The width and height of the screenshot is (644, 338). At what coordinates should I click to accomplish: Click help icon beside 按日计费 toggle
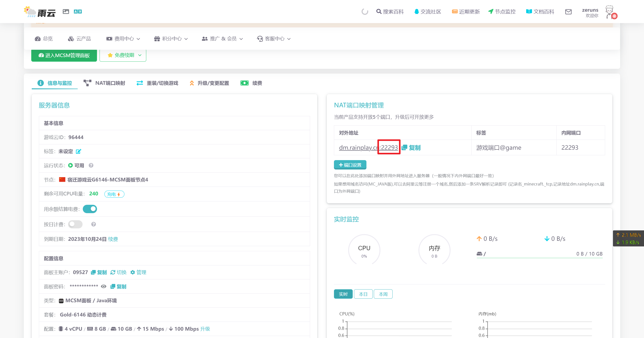(x=93, y=224)
